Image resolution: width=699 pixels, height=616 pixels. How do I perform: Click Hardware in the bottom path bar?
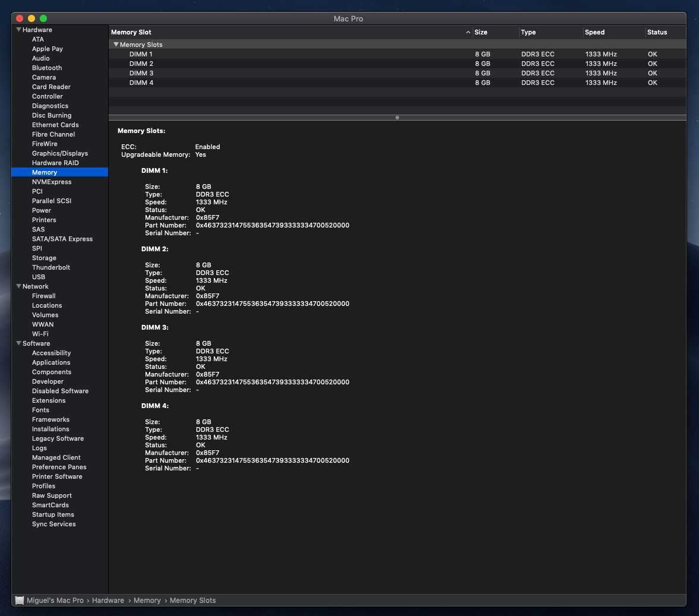[108, 601]
